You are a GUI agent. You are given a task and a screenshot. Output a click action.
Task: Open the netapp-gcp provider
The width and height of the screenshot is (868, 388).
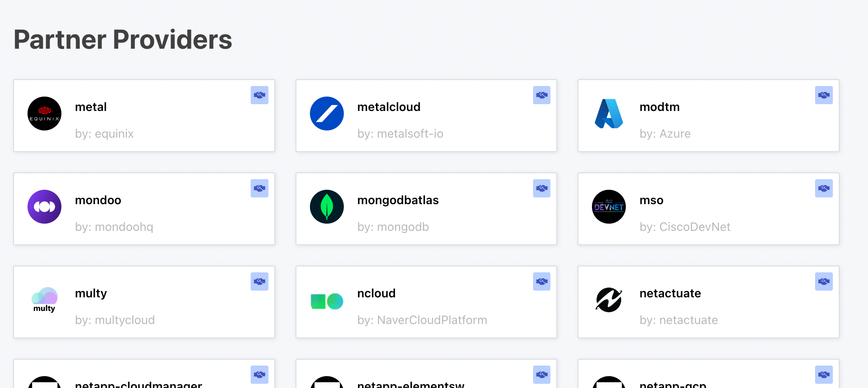(708, 374)
